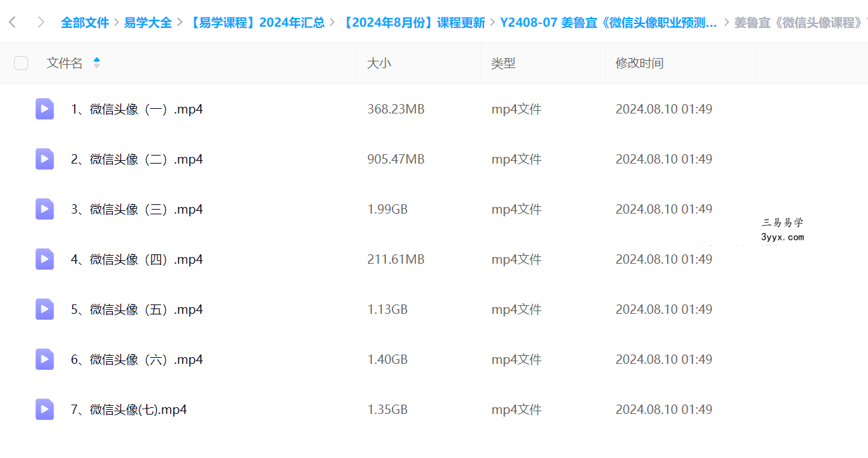Open file 1、微信头像（一）.mp4
The width and height of the screenshot is (868, 458).
pyautogui.click(x=137, y=109)
